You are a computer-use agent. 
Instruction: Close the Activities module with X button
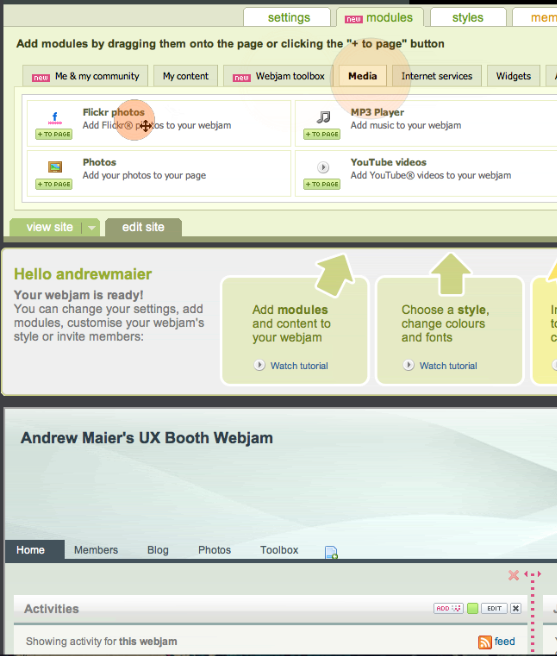click(x=516, y=608)
